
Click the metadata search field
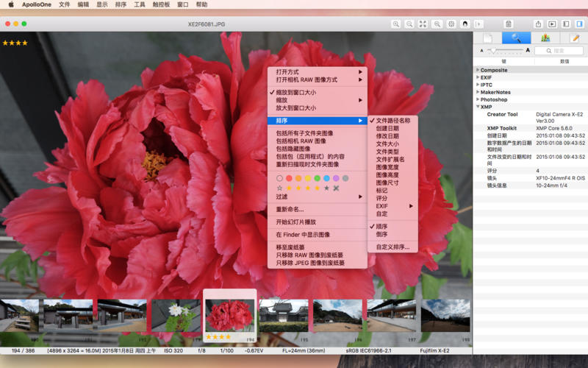559,51
